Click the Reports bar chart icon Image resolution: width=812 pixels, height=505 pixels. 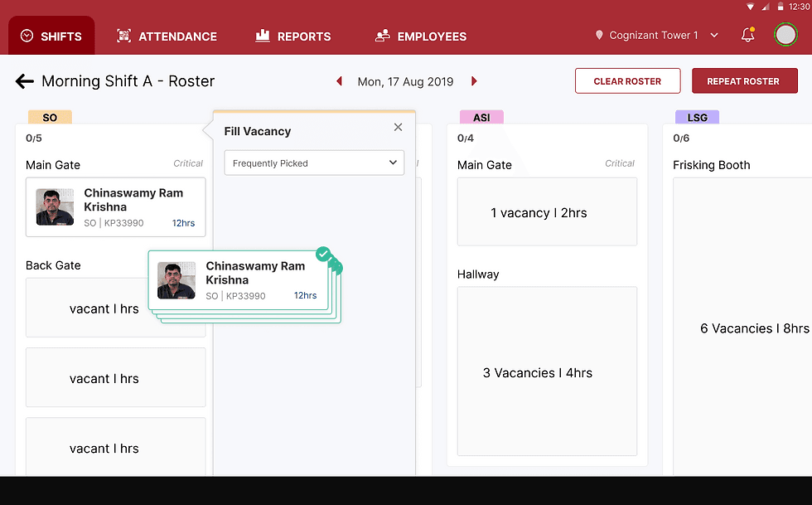point(263,36)
